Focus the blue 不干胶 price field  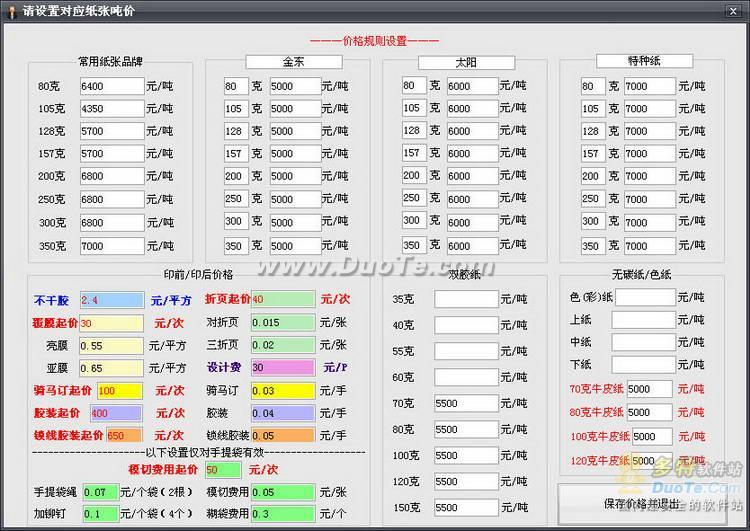112,299
